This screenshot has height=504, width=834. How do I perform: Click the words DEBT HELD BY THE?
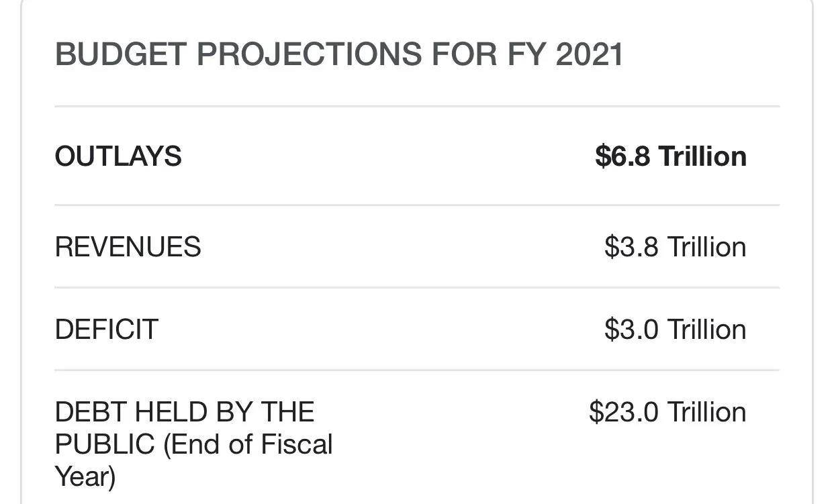(x=185, y=412)
